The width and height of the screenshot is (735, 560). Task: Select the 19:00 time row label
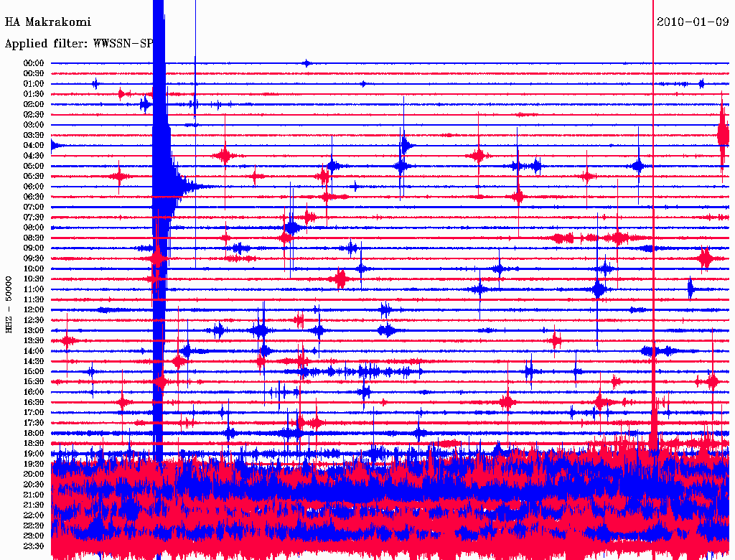point(34,454)
